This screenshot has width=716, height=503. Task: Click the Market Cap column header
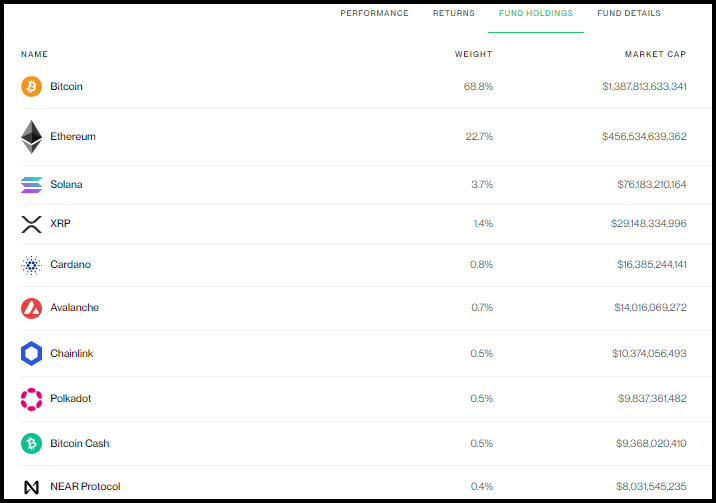pyautogui.click(x=655, y=54)
